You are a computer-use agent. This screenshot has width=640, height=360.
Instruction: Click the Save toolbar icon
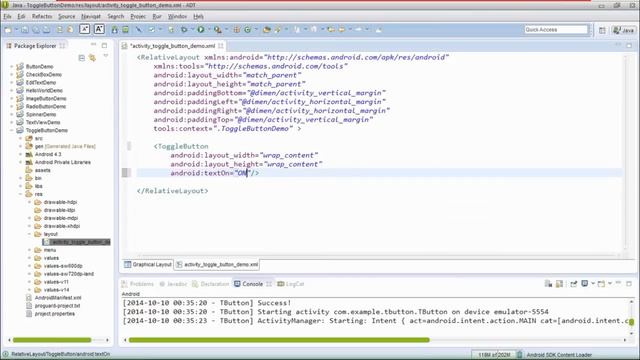tap(25, 29)
